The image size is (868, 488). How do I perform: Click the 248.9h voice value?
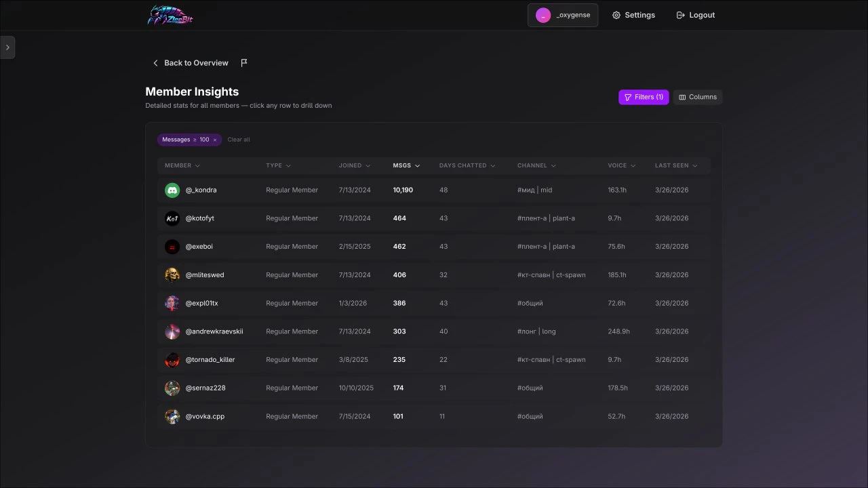(619, 331)
